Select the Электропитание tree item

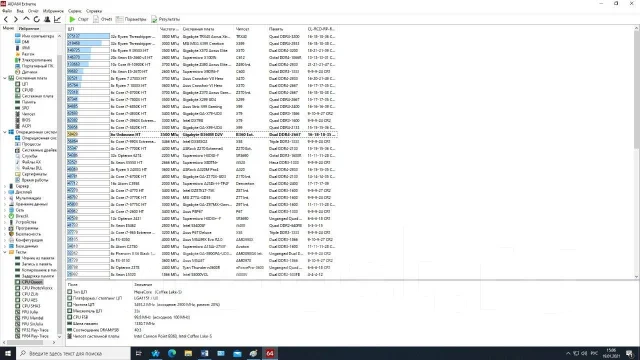[x=37, y=60]
